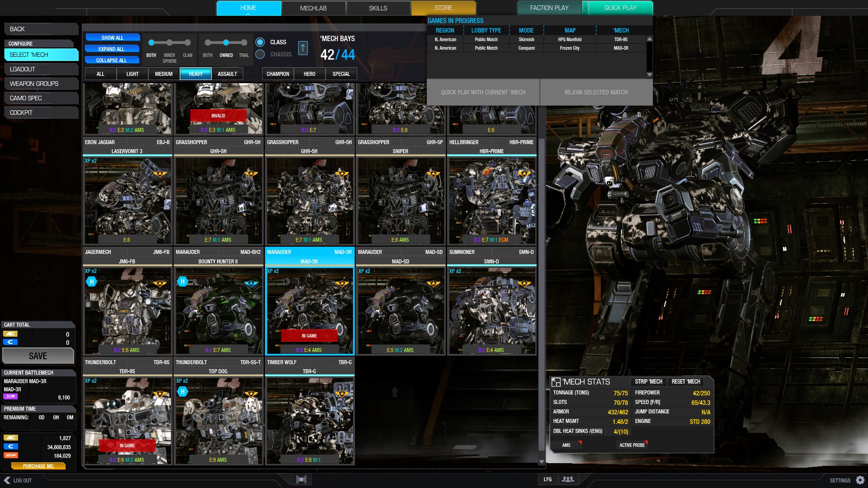Set the faction slider to Clan
The height and width of the screenshot is (488, 868).
point(187,42)
